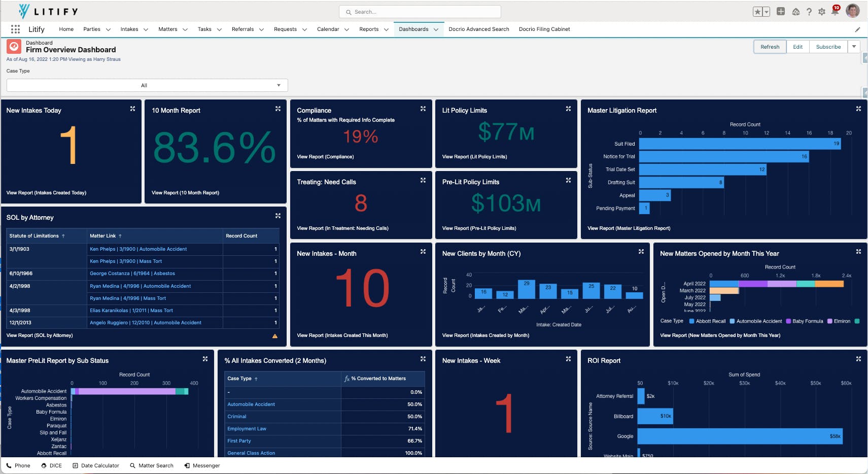Open the arrow menu beside Subscribe
This screenshot has width=868, height=474.
[854, 47]
